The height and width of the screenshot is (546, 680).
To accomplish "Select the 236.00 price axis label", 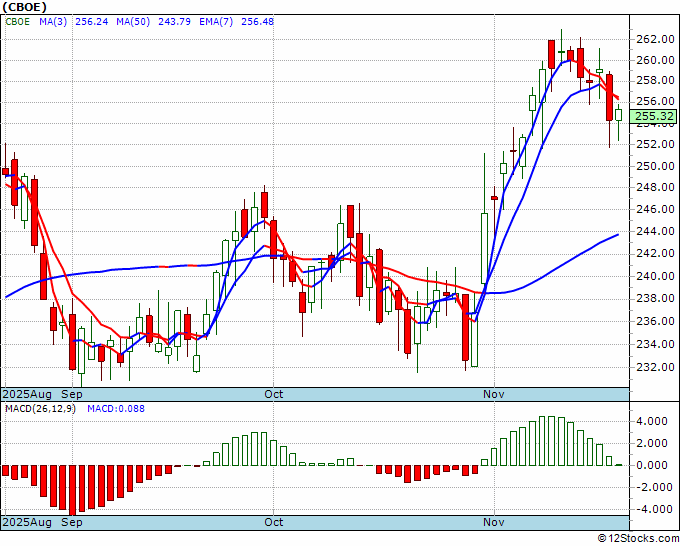I will [x=655, y=321].
